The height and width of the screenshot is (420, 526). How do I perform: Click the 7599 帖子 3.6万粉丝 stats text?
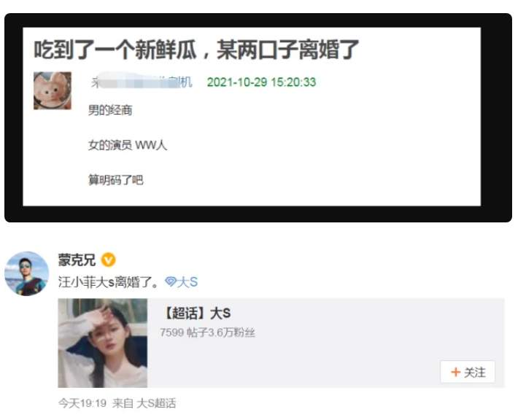tap(207, 332)
